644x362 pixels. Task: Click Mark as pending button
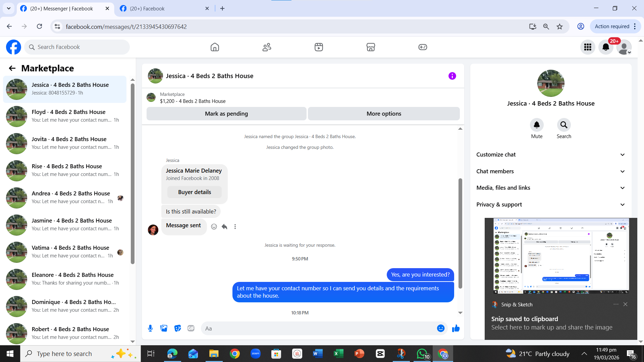coord(226,114)
